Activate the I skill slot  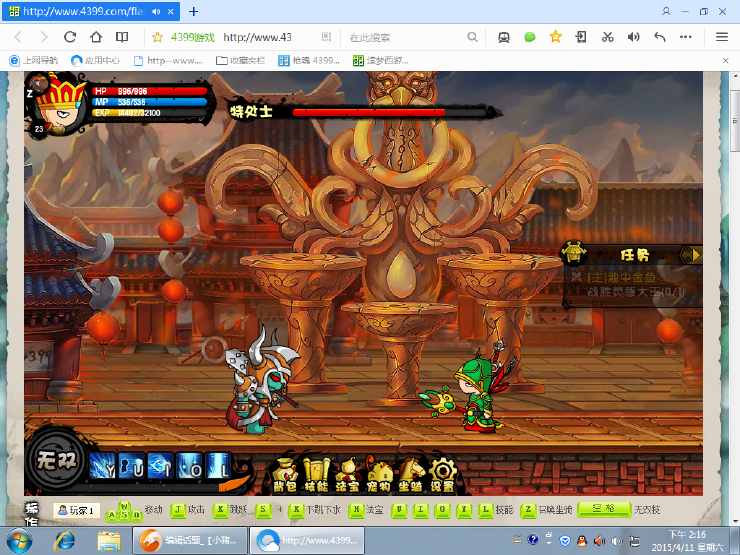(160, 465)
